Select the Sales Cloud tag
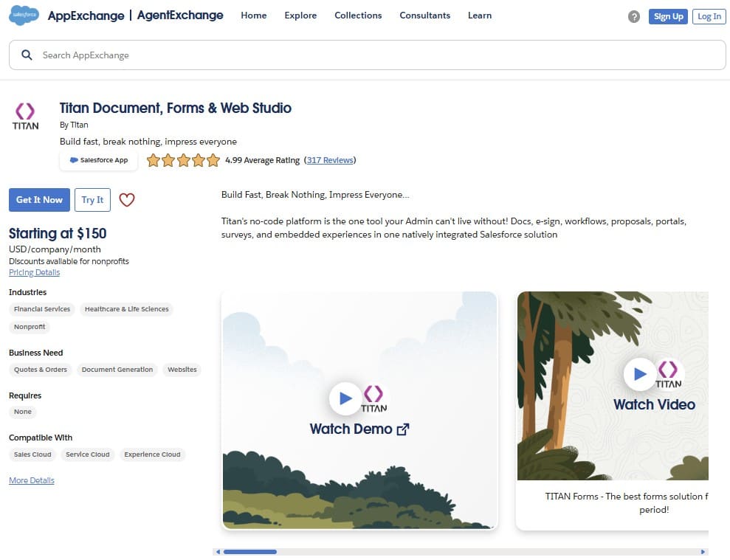Viewport: 730px width, 560px height. 32,454
